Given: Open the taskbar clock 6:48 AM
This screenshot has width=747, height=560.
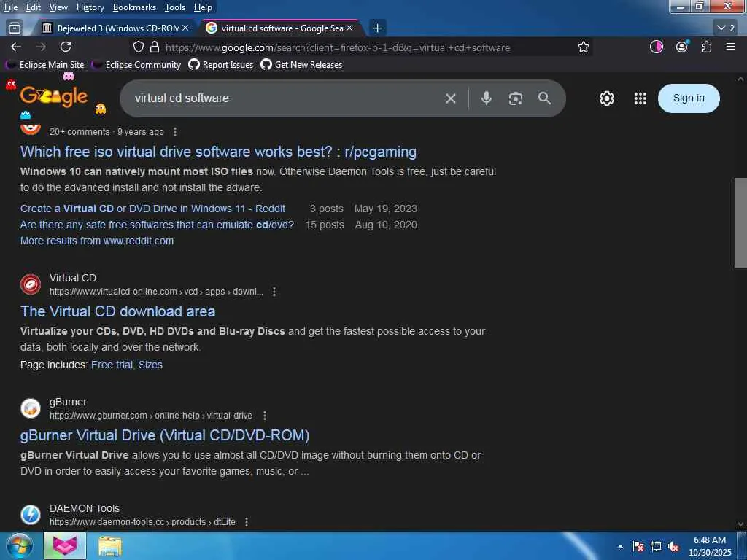Looking at the screenshot, I should [710, 546].
